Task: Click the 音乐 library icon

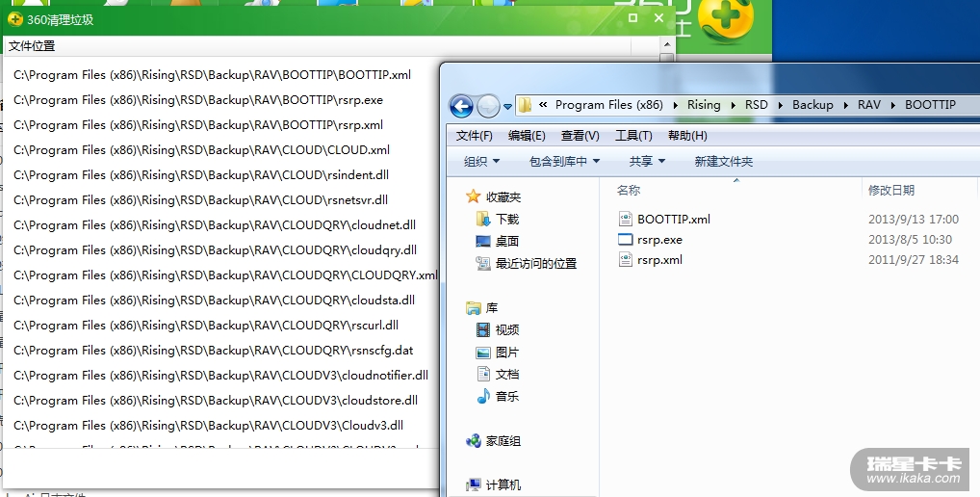Action: [x=483, y=396]
